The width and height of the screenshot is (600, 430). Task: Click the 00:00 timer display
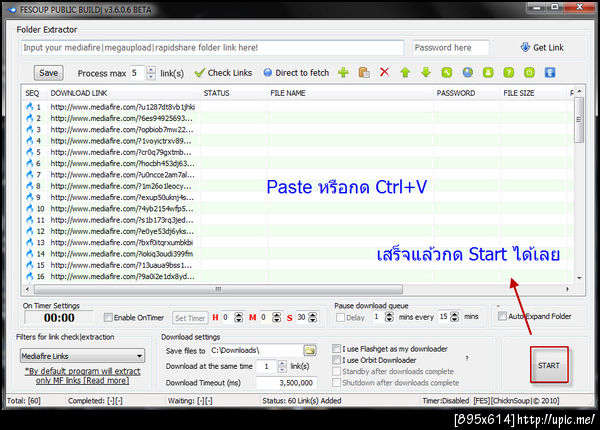(x=59, y=318)
